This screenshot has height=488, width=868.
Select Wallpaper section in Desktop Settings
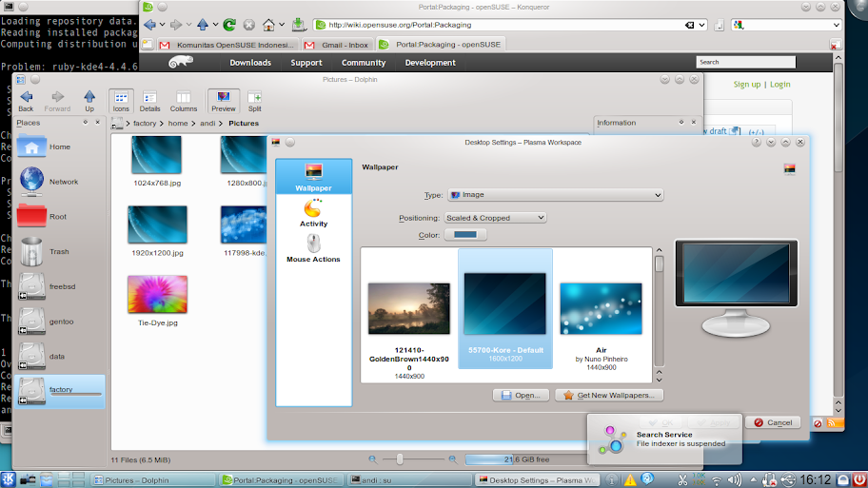(x=313, y=177)
